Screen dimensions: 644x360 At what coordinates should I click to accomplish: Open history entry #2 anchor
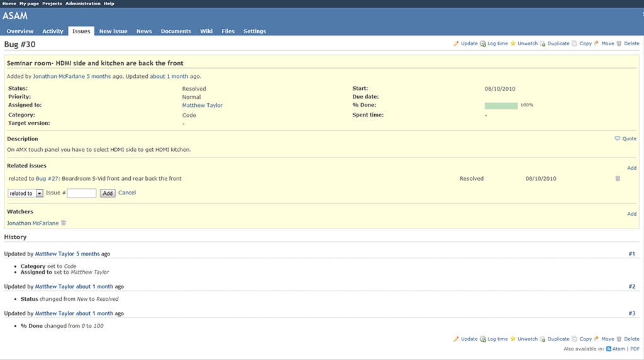631,286
